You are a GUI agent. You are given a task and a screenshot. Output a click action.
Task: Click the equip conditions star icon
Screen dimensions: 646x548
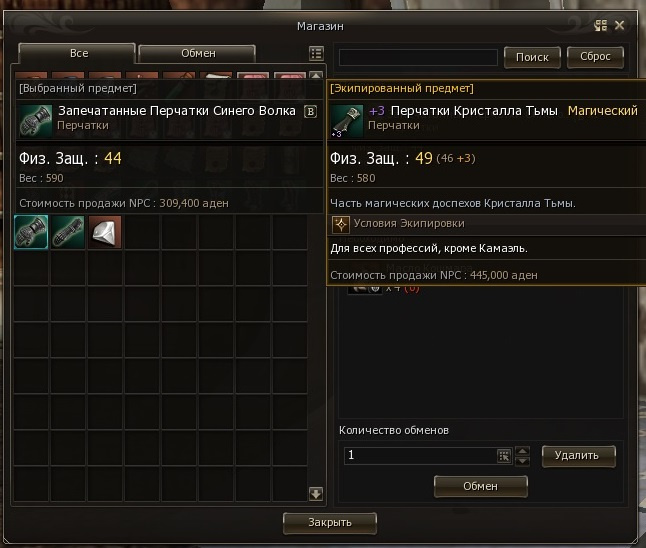341,225
